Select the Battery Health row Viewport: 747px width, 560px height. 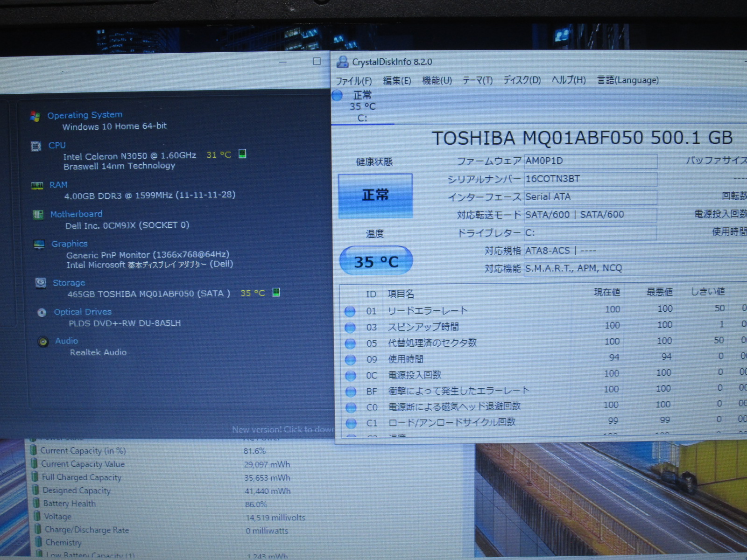point(69,504)
